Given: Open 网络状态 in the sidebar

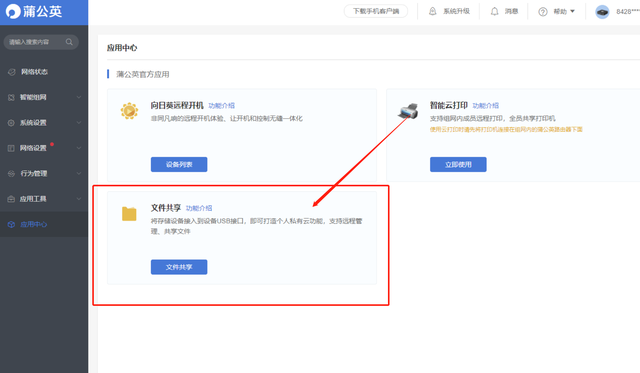Looking at the screenshot, I should pos(44,72).
